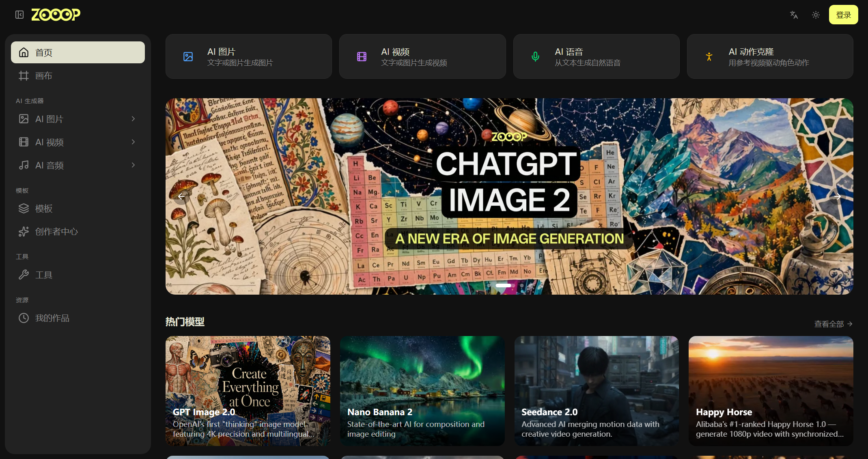Go to previous banner slide arrow
The image size is (868, 459).
[x=181, y=196]
